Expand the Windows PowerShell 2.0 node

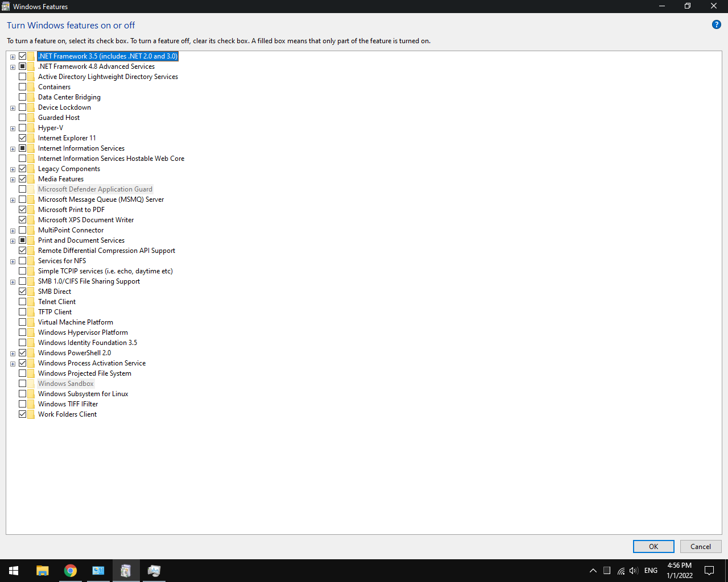point(13,354)
